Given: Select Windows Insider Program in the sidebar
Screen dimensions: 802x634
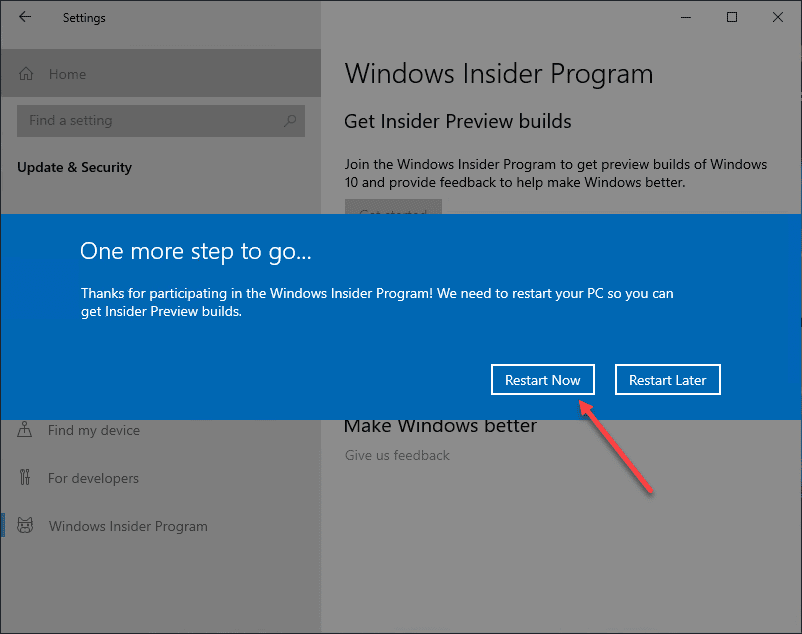Looking at the screenshot, I should pos(128,526).
